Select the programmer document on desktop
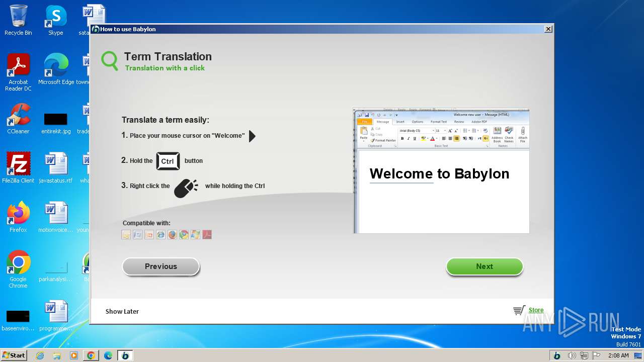Viewport: 644px width, 362px height. click(x=56, y=316)
